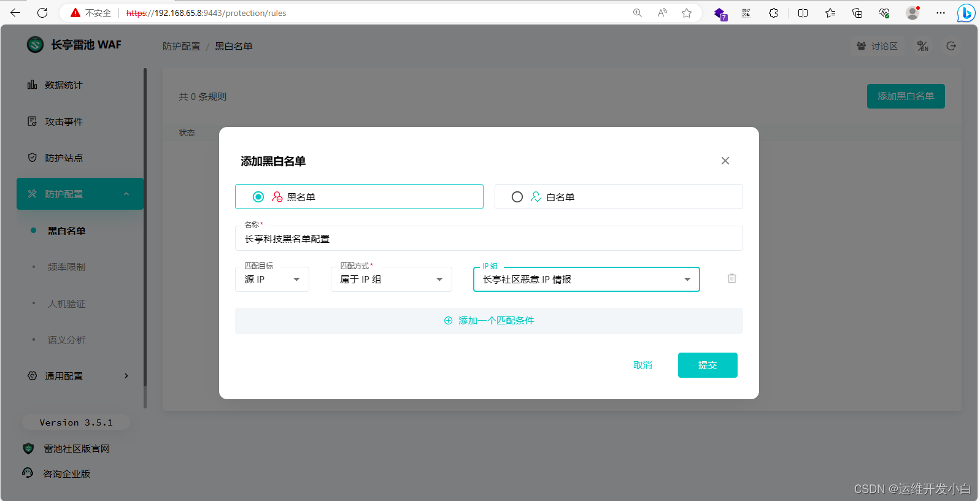Open the Bing Copilot sidebar icon

tap(966, 13)
